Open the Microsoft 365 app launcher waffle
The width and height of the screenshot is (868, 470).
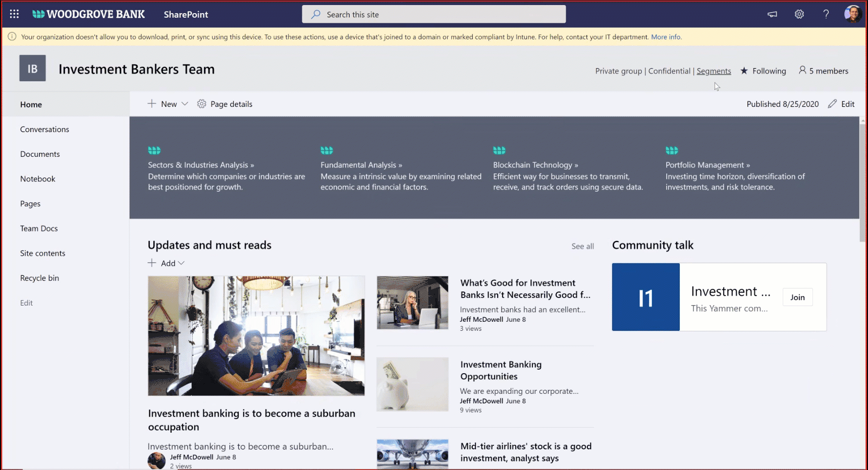[14, 14]
